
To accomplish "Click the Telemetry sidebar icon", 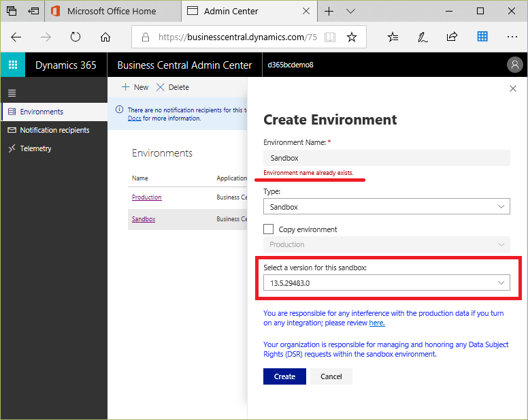I will tap(12, 148).
